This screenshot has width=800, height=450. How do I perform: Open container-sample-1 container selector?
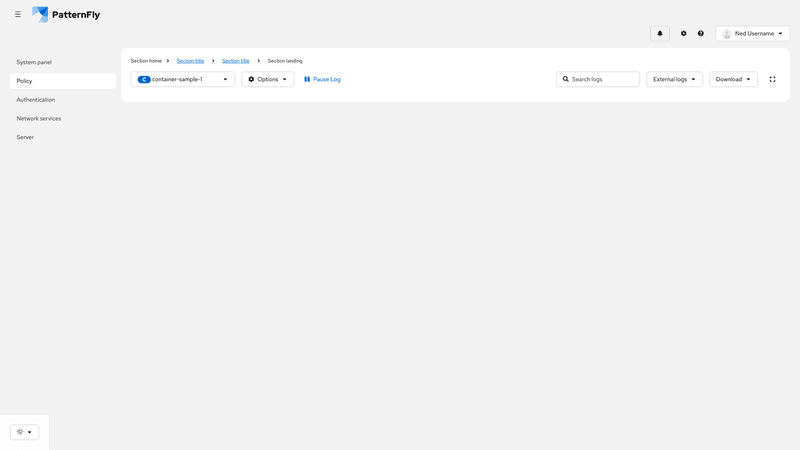(x=183, y=79)
